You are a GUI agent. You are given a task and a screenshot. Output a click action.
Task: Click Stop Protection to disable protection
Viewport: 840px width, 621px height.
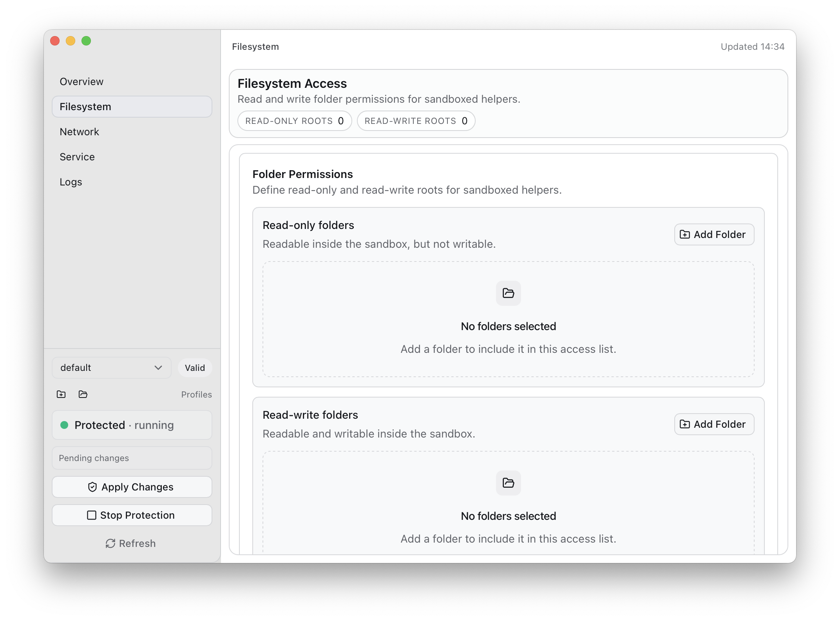click(132, 515)
